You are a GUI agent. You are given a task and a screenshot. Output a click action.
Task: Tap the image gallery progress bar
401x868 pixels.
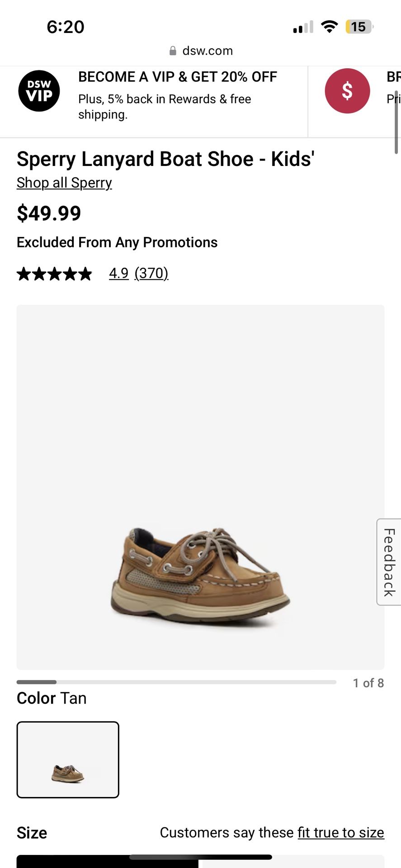click(176, 682)
